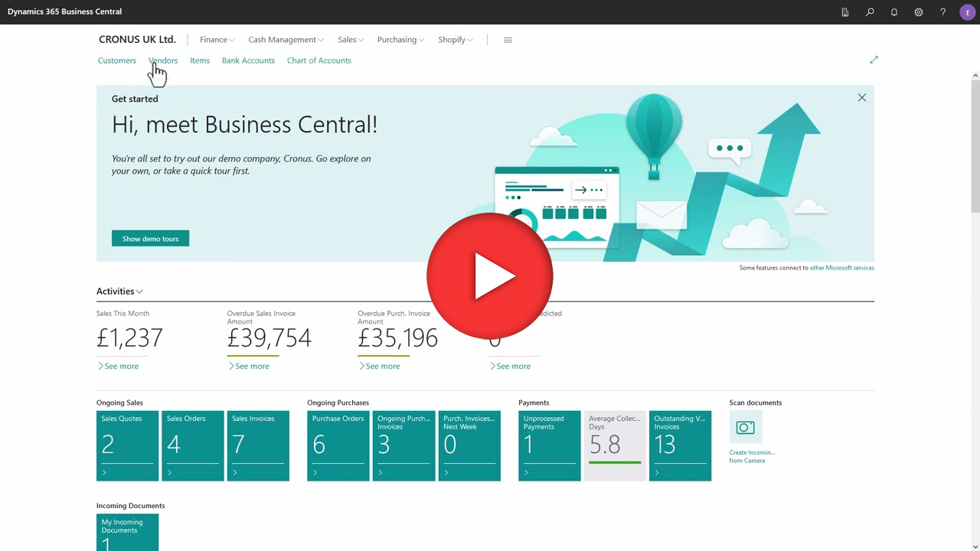Image resolution: width=980 pixels, height=551 pixels.
Task: Open the Outstanding Vendor Invoices tile
Action: pos(681,446)
